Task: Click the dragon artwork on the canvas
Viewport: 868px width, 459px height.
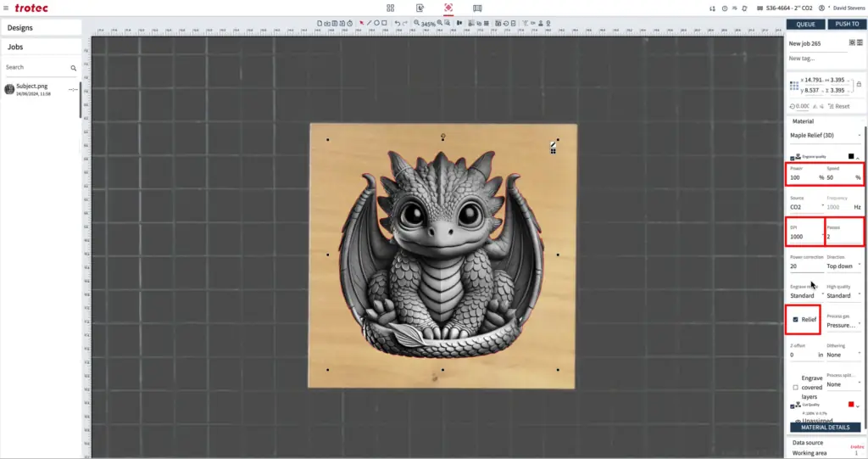Action: coord(442,255)
